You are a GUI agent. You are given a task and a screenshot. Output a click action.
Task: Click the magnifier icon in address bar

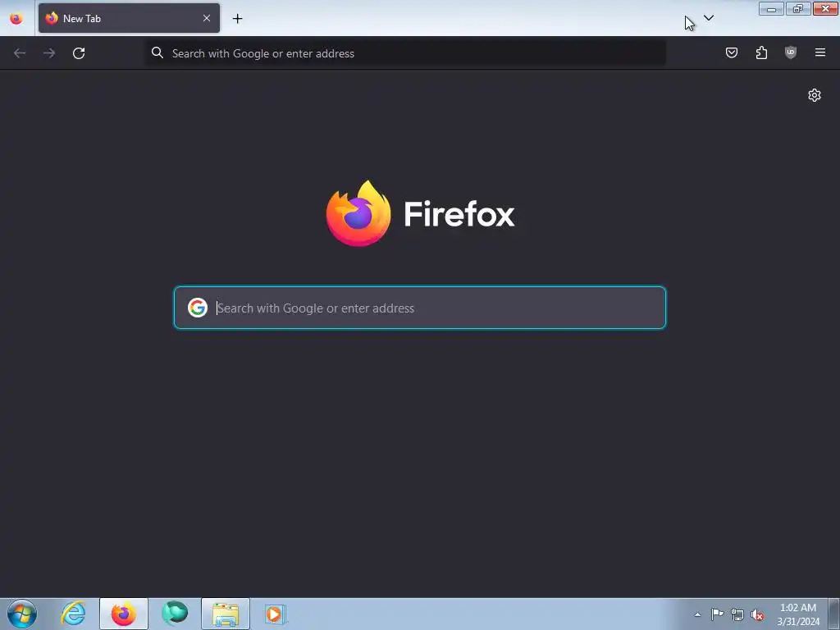pyautogui.click(x=157, y=52)
